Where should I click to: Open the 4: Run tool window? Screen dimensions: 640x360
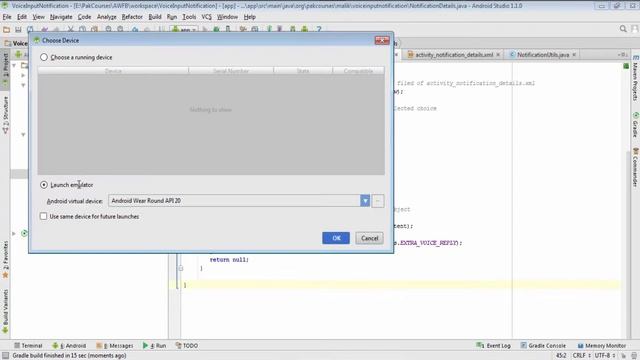tap(154, 345)
